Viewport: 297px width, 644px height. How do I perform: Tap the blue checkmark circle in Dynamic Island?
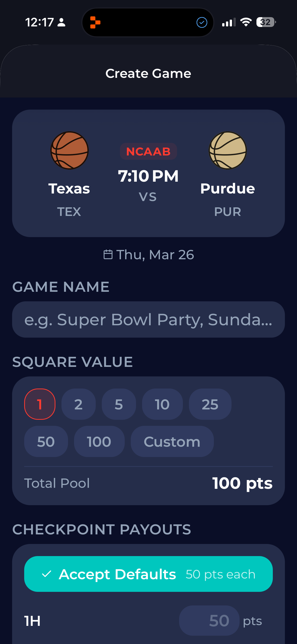tap(202, 22)
